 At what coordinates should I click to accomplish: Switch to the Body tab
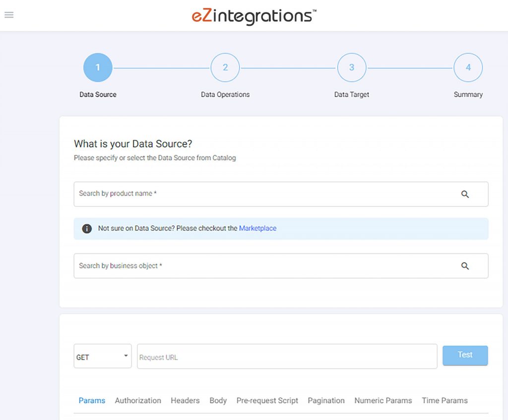tap(218, 401)
